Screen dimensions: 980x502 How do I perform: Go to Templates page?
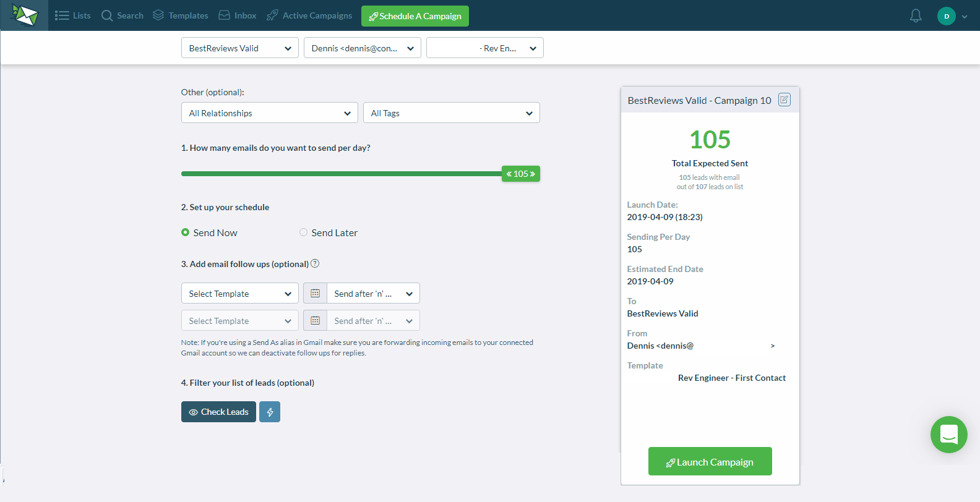(181, 15)
